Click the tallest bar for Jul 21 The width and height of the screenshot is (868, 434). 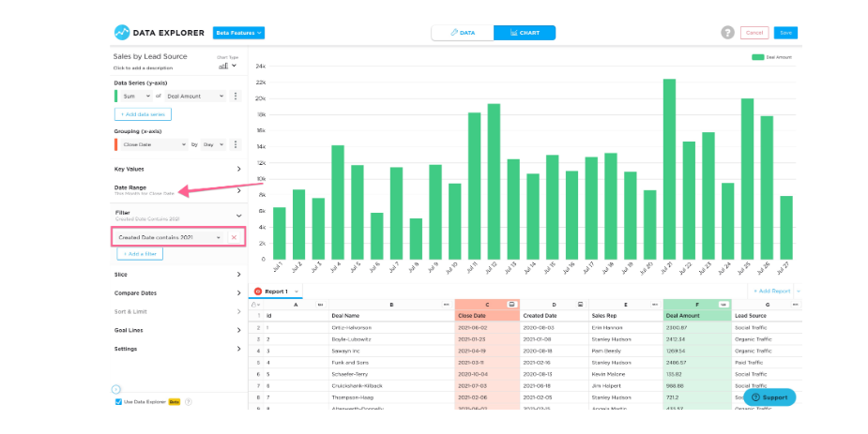[669, 169]
